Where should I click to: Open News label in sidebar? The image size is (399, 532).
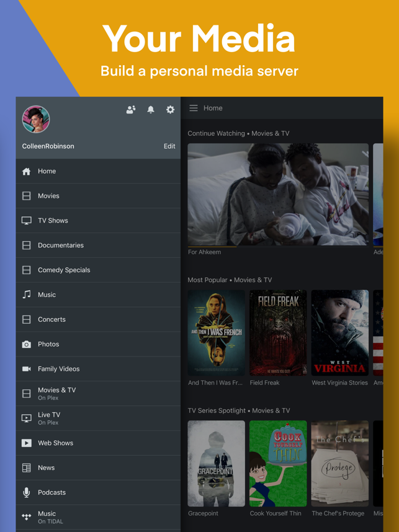pyautogui.click(x=46, y=468)
